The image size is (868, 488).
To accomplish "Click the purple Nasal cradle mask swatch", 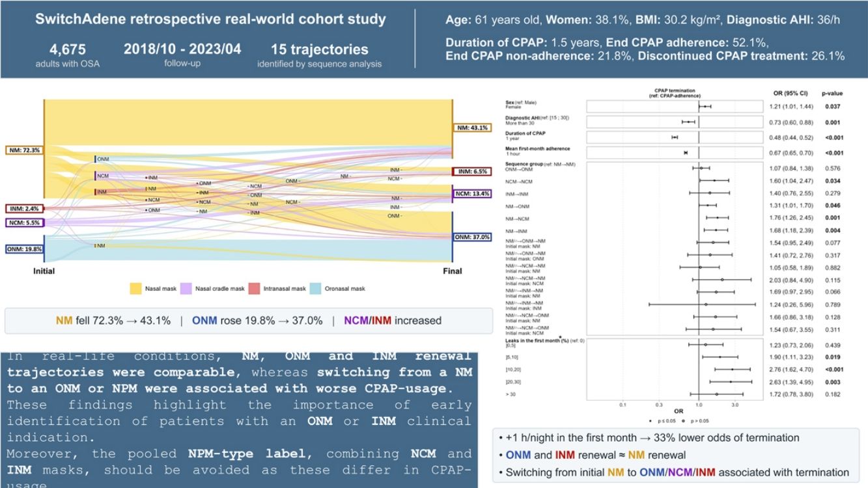I will [x=186, y=288].
